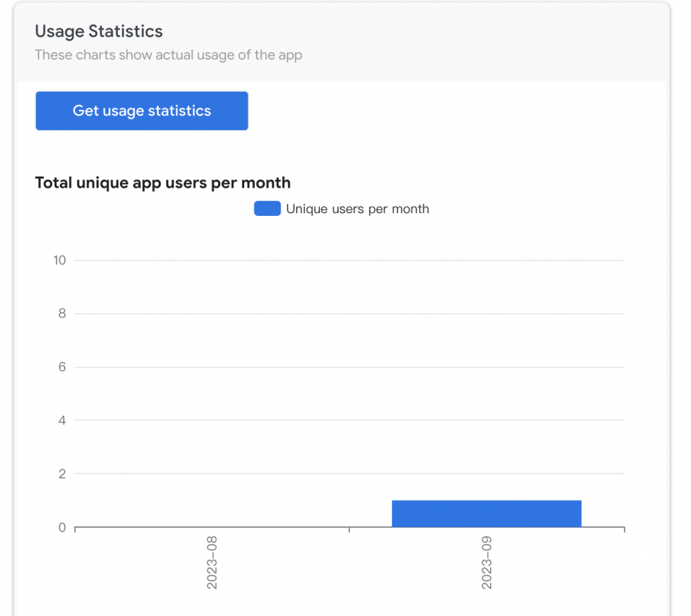
Task: Click the y-axis label 8
Action: (x=61, y=314)
